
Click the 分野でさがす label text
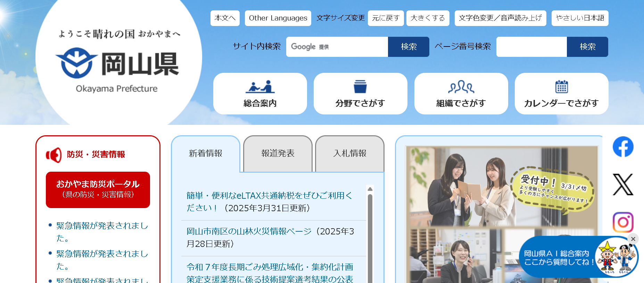(360, 103)
